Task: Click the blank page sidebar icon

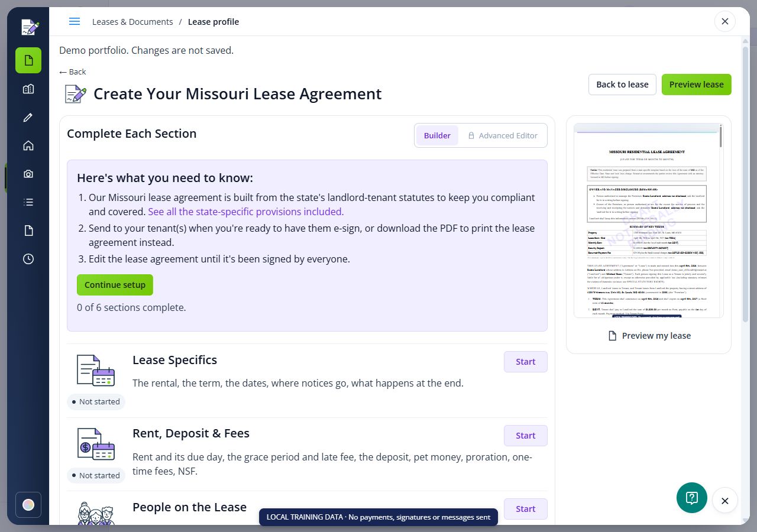Action: [x=28, y=231]
